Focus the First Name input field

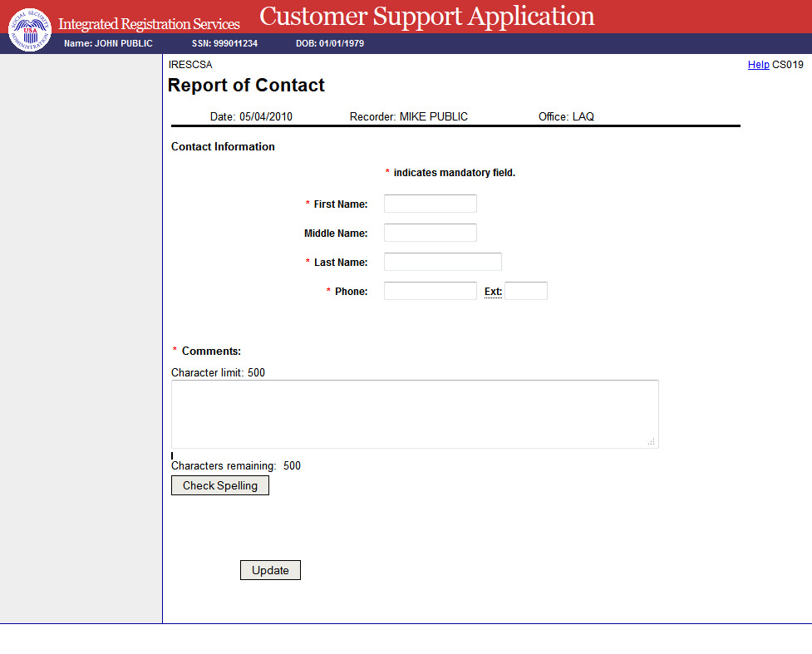430,204
